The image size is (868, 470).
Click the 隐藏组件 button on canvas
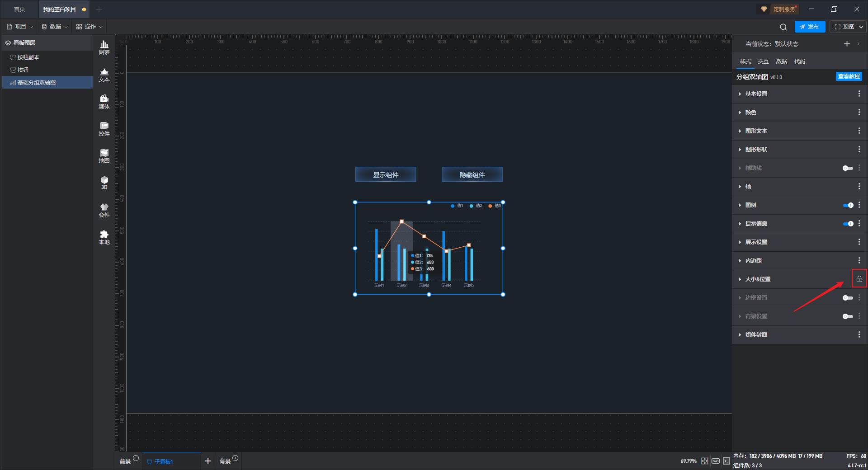pyautogui.click(x=472, y=174)
